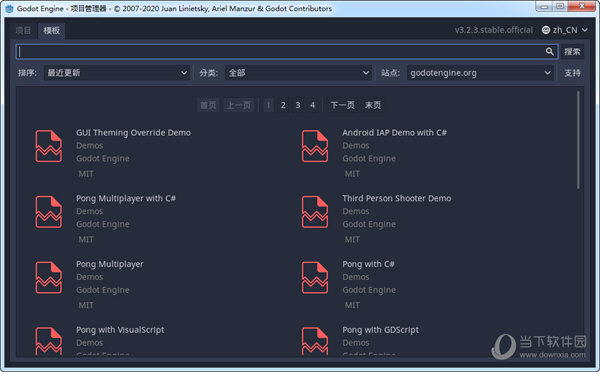Click Godot Engine author under Pong Multiplayer

[103, 290]
